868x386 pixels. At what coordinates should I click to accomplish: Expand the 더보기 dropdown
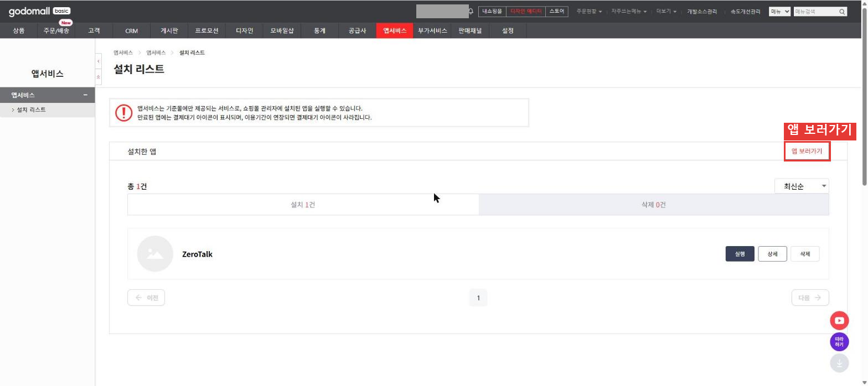click(666, 12)
